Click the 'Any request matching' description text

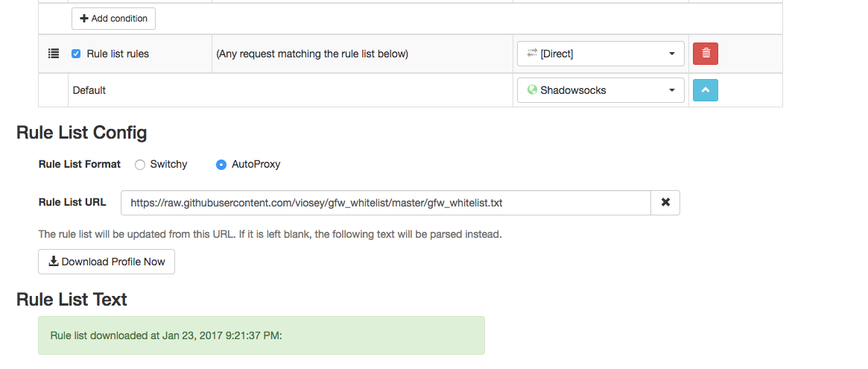[312, 54]
